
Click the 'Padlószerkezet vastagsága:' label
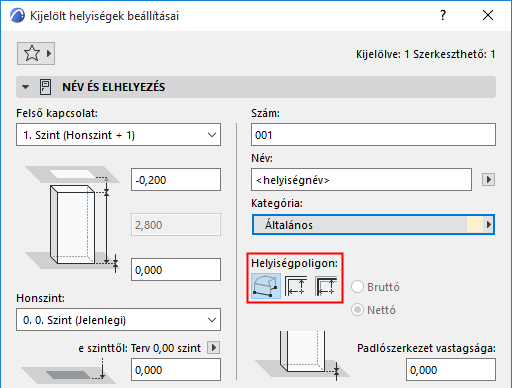pyautogui.click(x=426, y=348)
